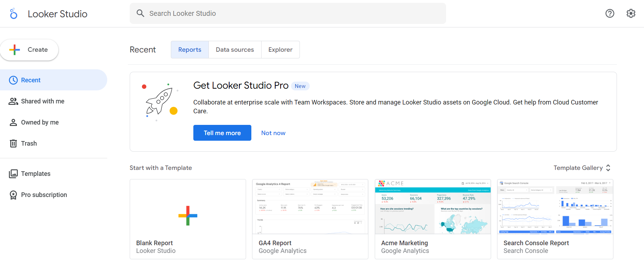Click the Looker Studio title text
This screenshot has height=267, width=644.
58,14
